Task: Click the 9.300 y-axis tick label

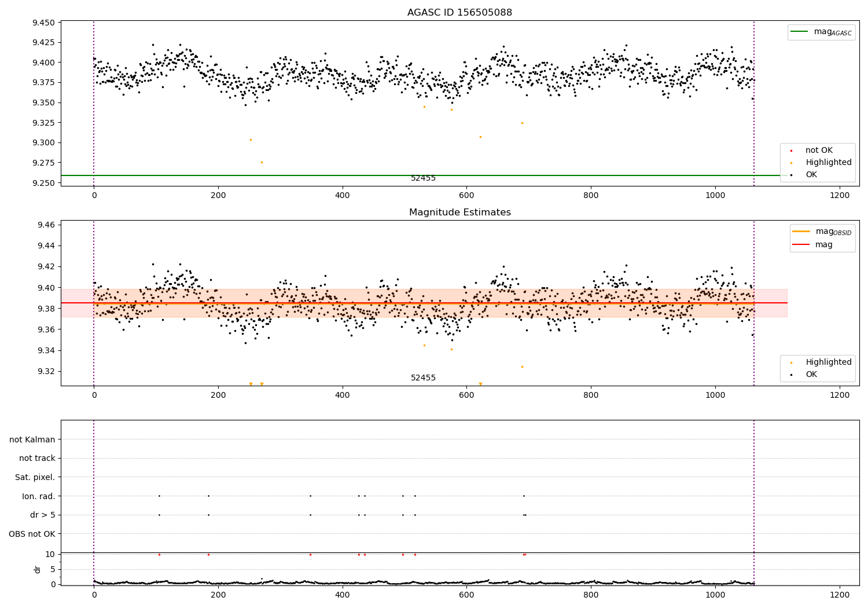Action: click(x=43, y=143)
